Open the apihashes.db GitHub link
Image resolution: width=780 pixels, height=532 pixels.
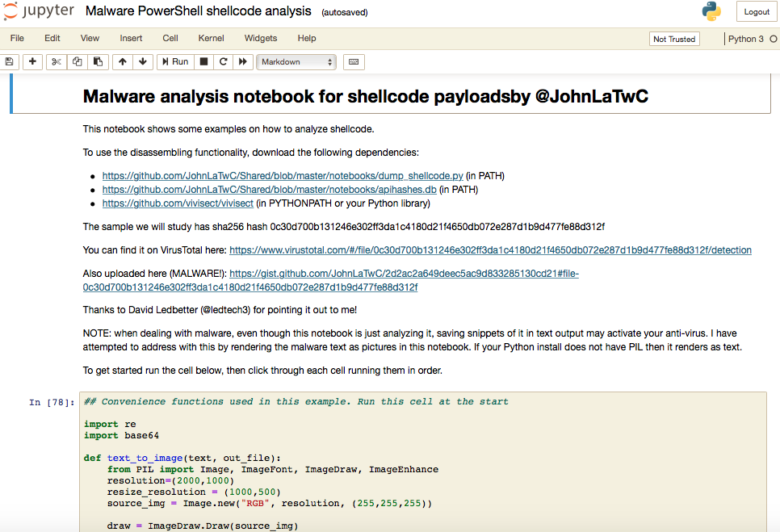[269, 190]
